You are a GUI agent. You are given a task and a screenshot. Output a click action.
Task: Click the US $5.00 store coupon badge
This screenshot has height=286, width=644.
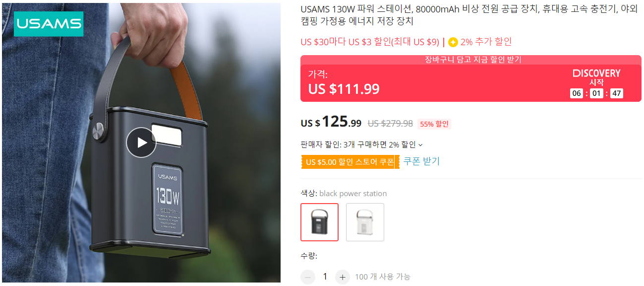[x=350, y=162]
